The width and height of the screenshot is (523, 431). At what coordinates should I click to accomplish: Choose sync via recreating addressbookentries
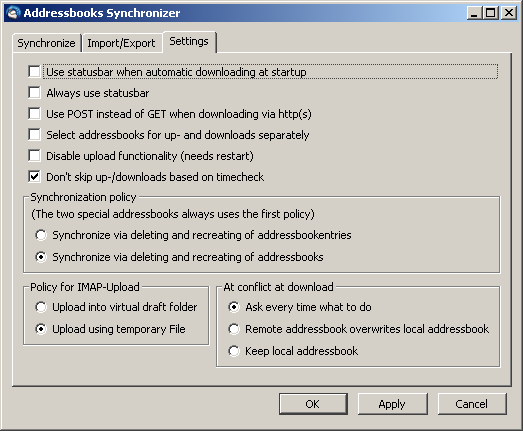(41, 235)
